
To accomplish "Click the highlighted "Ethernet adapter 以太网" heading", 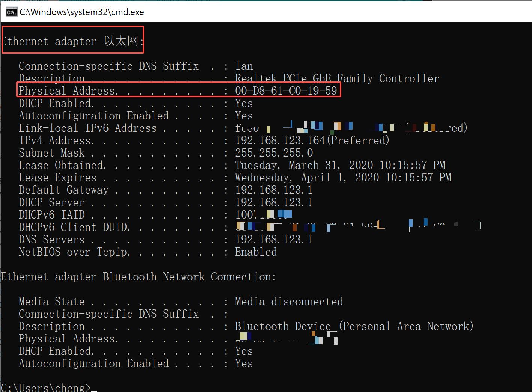I will click(72, 41).
